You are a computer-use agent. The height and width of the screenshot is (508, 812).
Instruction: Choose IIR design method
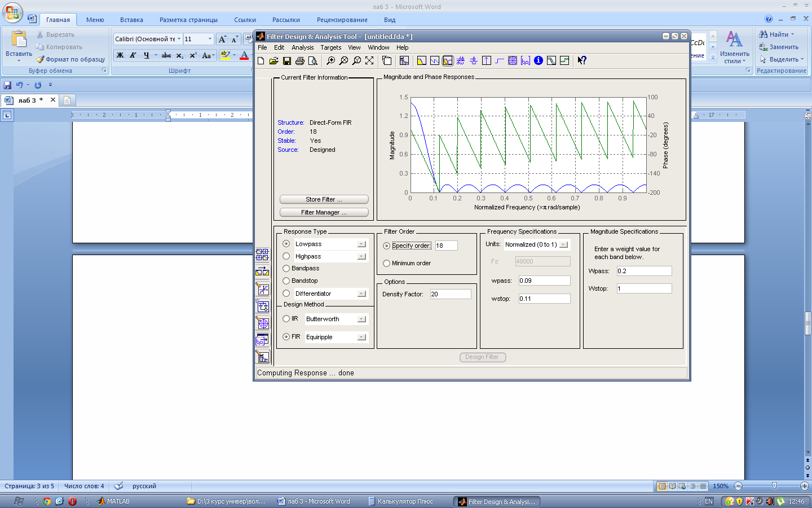(x=286, y=319)
